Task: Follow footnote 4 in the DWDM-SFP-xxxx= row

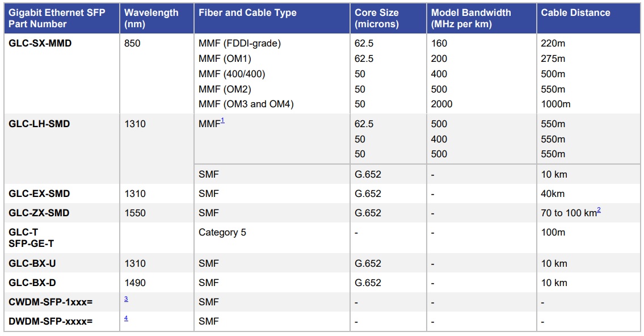Action: [126, 318]
